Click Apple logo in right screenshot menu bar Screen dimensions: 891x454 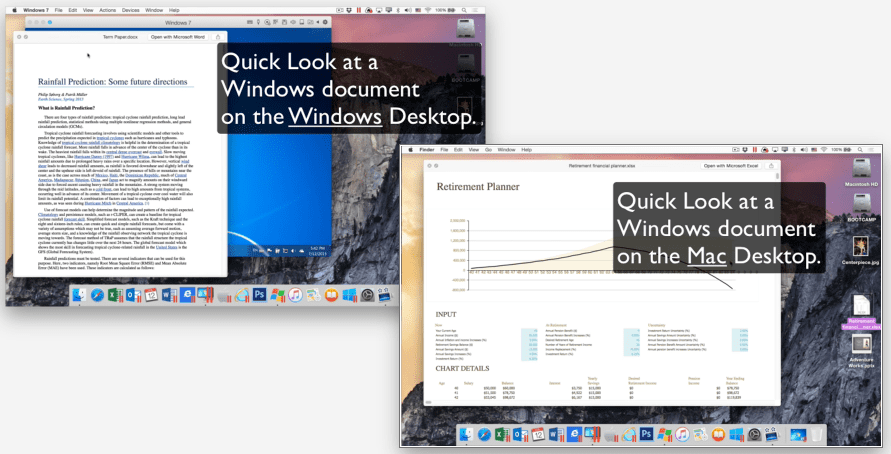[410, 150]
